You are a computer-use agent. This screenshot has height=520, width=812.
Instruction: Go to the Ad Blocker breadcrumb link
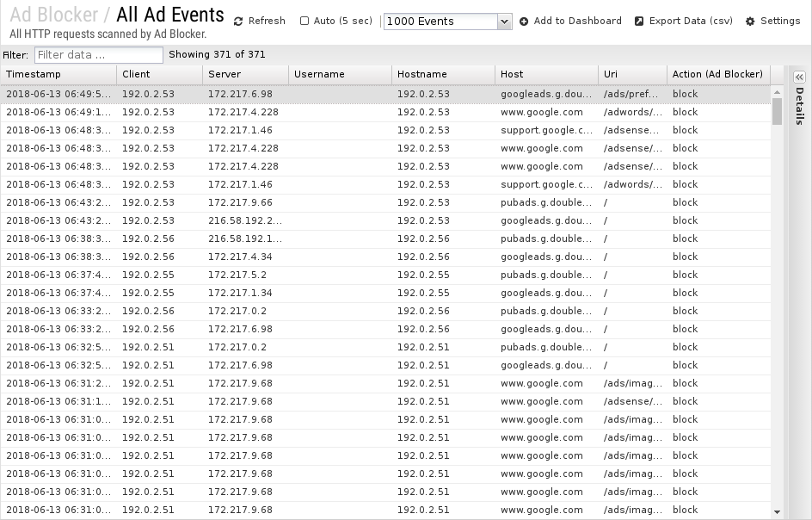tap(54, 15)
